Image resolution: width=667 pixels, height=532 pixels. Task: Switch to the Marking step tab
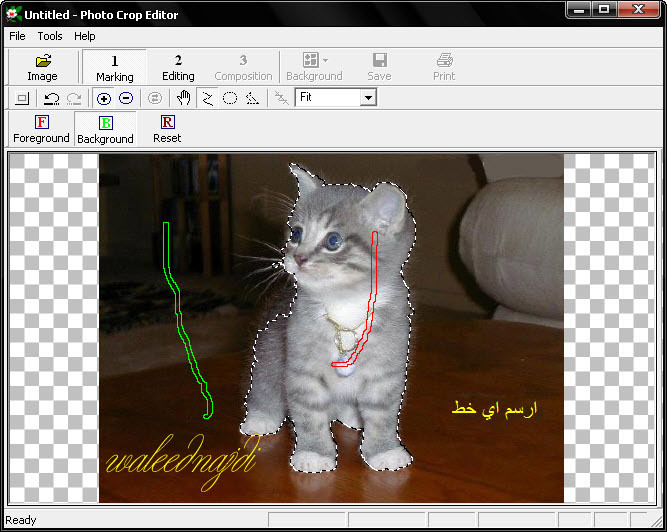pos(114,67)
